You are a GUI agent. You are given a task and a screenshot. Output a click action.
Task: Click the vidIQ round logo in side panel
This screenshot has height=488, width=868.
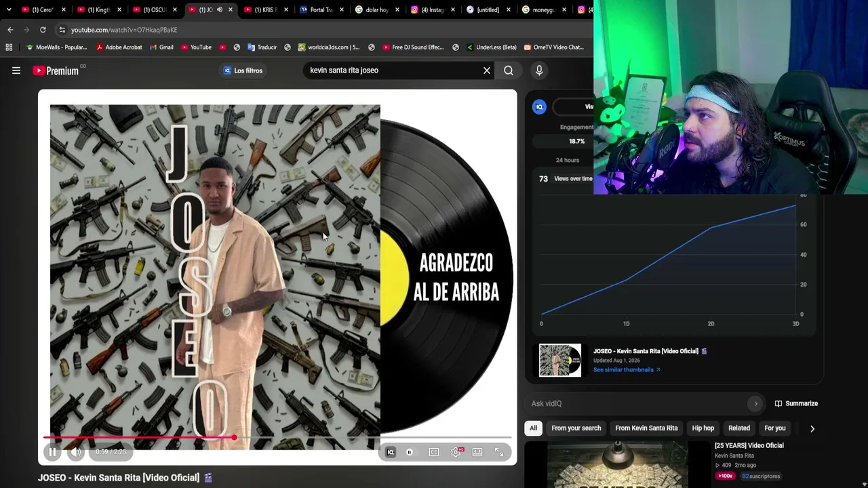539,107
